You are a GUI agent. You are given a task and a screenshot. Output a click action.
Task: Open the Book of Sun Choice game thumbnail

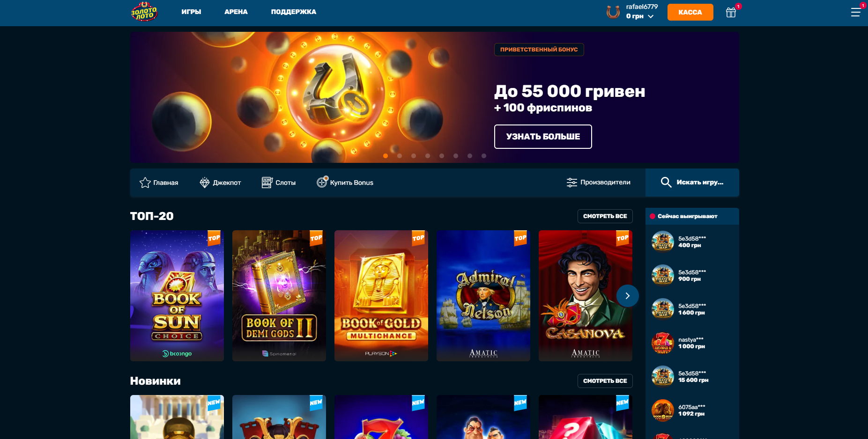177,296
